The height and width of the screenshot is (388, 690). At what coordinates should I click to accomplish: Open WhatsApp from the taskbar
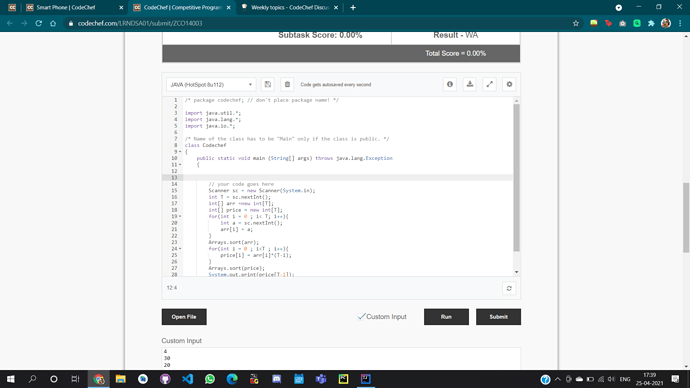pos(210,379)
